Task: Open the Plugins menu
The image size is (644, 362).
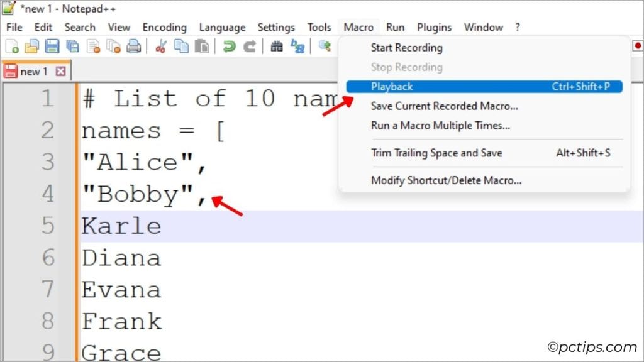Action: click(434, 27)
